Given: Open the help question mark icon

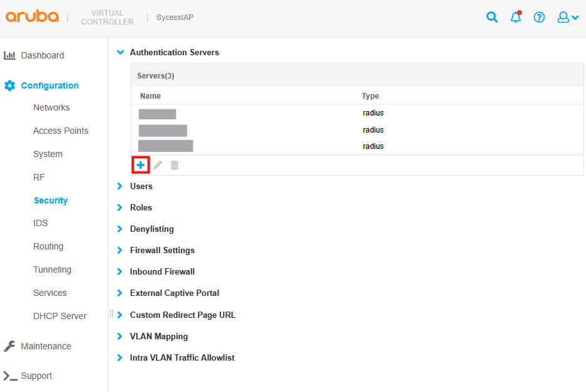Looking at the screenshot, I should (539, 18).
